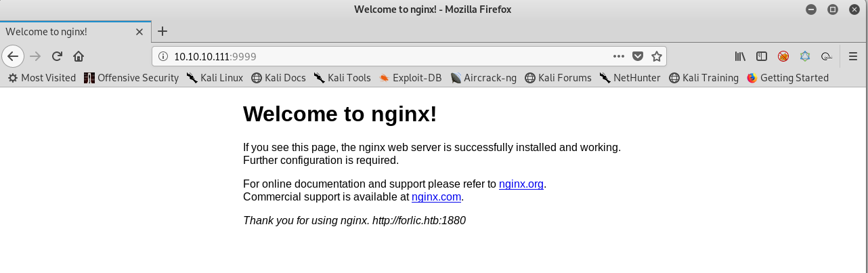Bookmark this page with star icon
Image resolution: width=868 pixels, height=273 pixels.
click(656, 56)
